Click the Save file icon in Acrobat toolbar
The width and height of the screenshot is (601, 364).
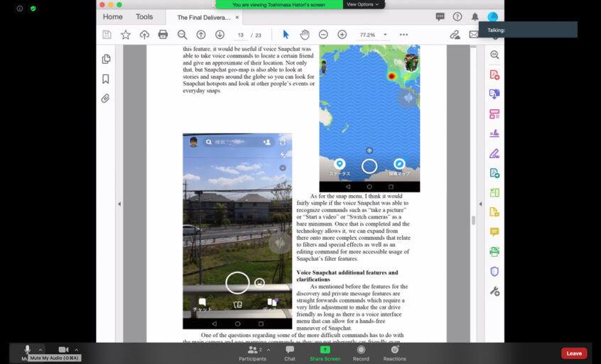click(x=107, y=35)
